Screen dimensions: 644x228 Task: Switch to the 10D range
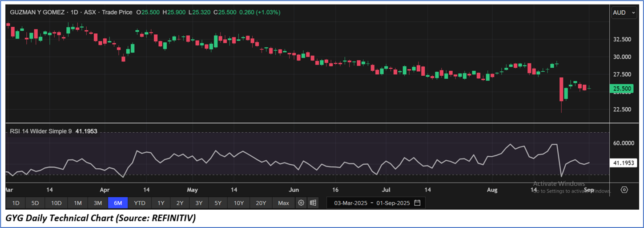(x=56, y=203)
